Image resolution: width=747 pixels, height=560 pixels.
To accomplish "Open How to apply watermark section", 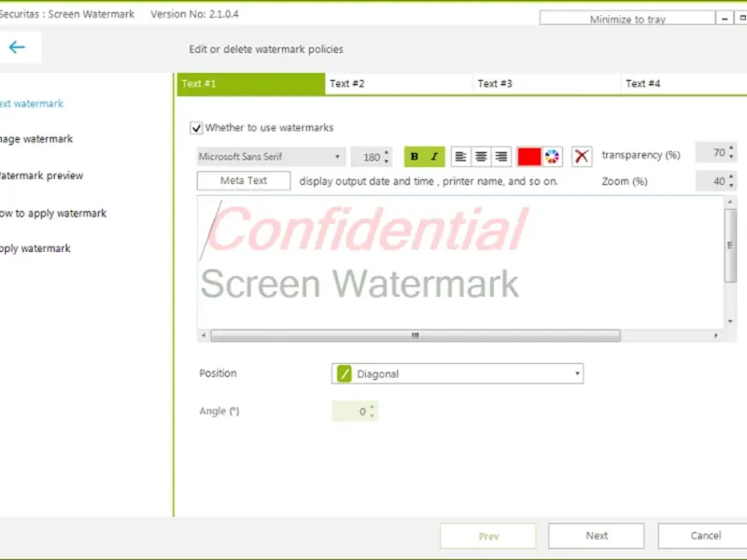I will (53, 214).
